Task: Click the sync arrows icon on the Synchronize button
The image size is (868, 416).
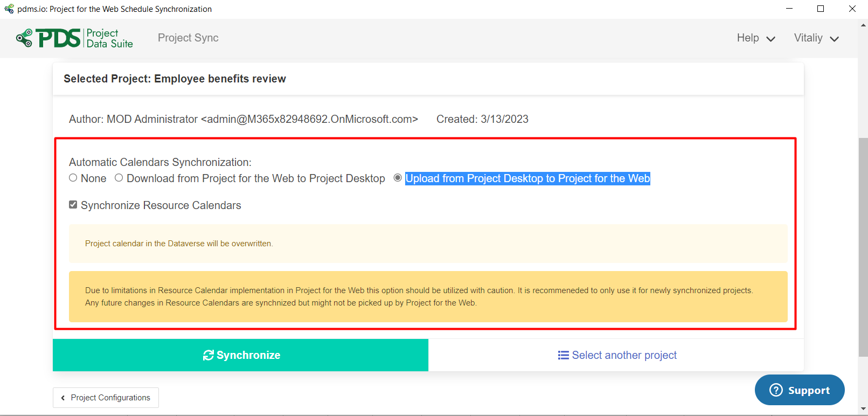Action: click(x=208, y=355)
